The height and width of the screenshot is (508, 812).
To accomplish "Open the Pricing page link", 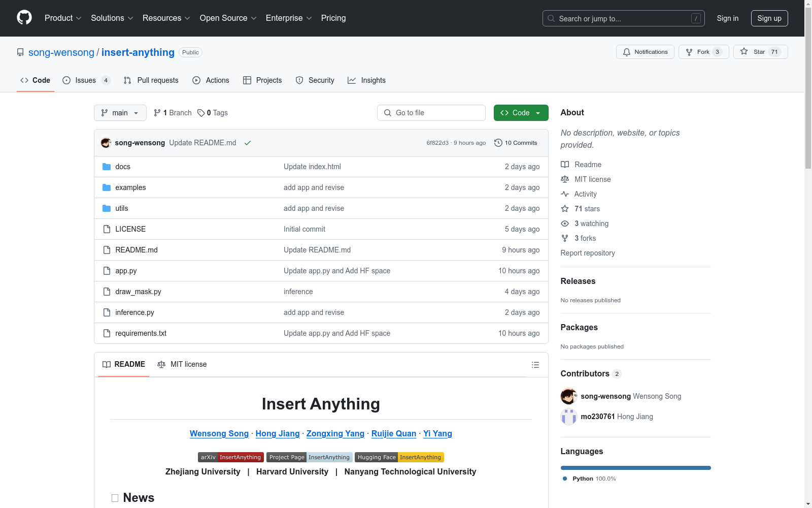I will click(333, 18).
